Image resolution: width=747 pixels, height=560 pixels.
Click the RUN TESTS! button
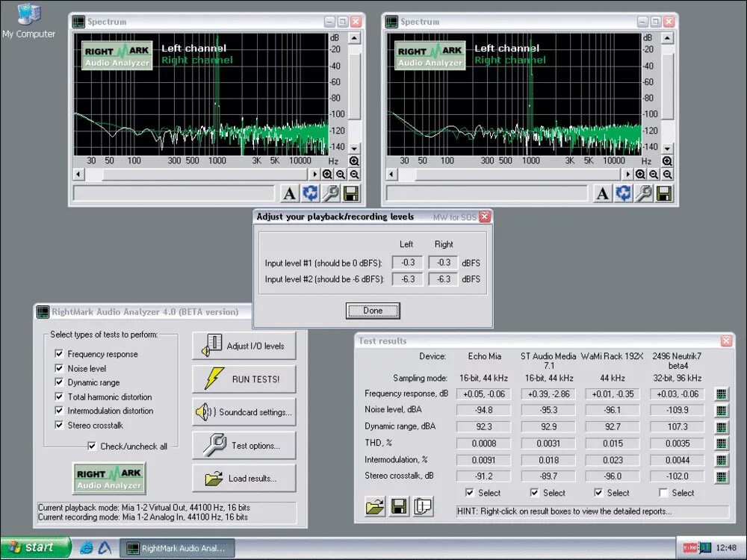[x=244, y=379]
